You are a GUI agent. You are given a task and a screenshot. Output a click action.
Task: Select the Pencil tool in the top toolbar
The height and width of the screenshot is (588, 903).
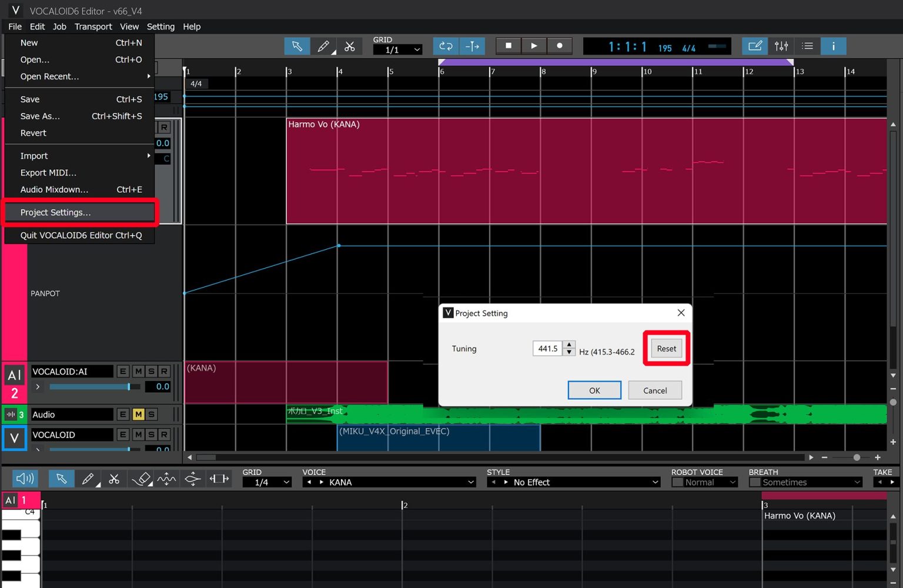pos(323,46)
